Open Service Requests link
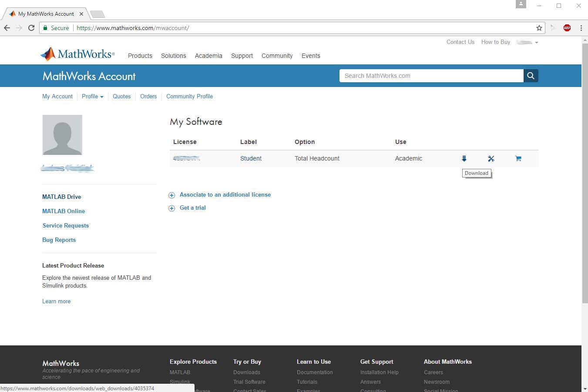588x392 pixels. (x=66, y=225)
